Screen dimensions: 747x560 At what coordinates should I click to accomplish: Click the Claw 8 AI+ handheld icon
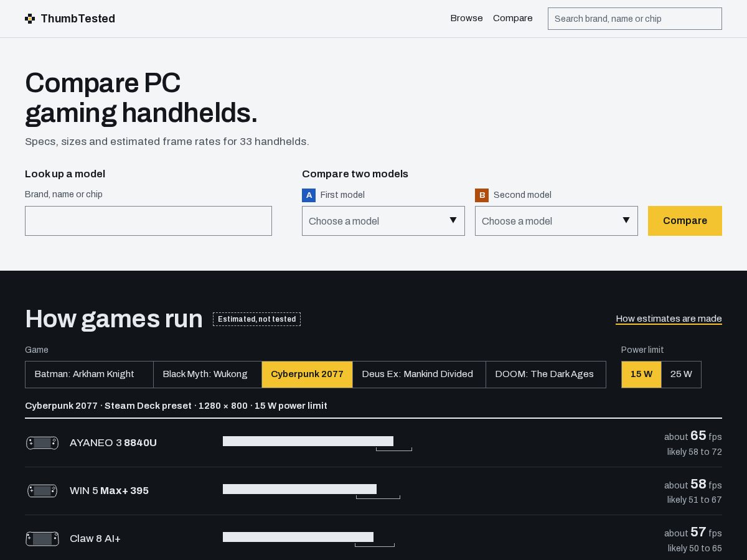tap(42, 539)
